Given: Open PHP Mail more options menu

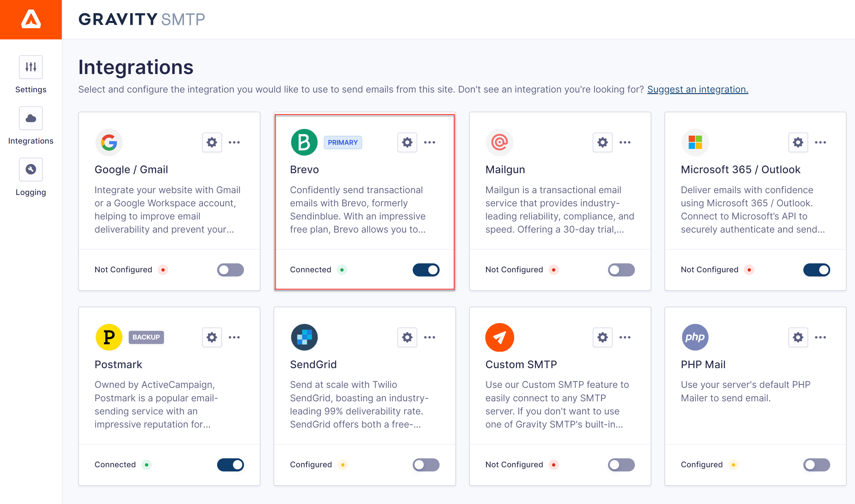Looking at the screenshot, I should [x=820, y=337].
